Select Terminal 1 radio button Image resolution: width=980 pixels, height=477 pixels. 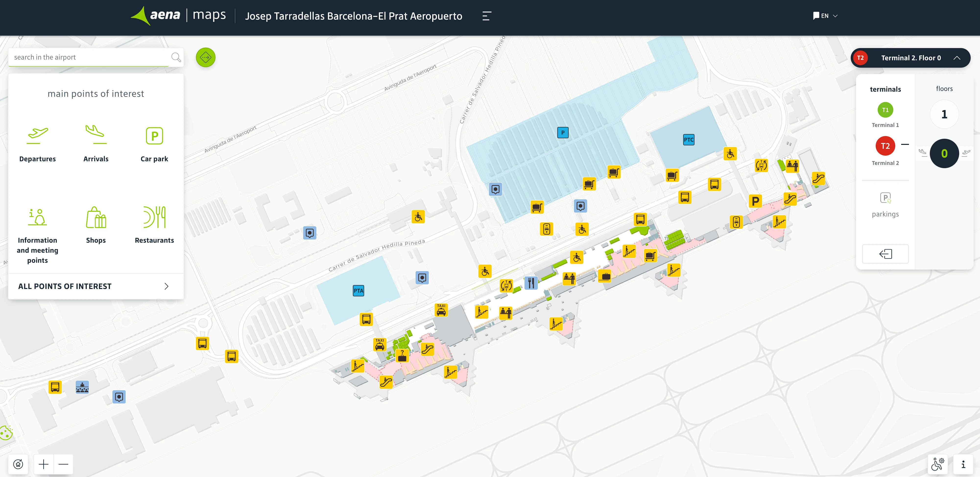[x=885, y=110]
